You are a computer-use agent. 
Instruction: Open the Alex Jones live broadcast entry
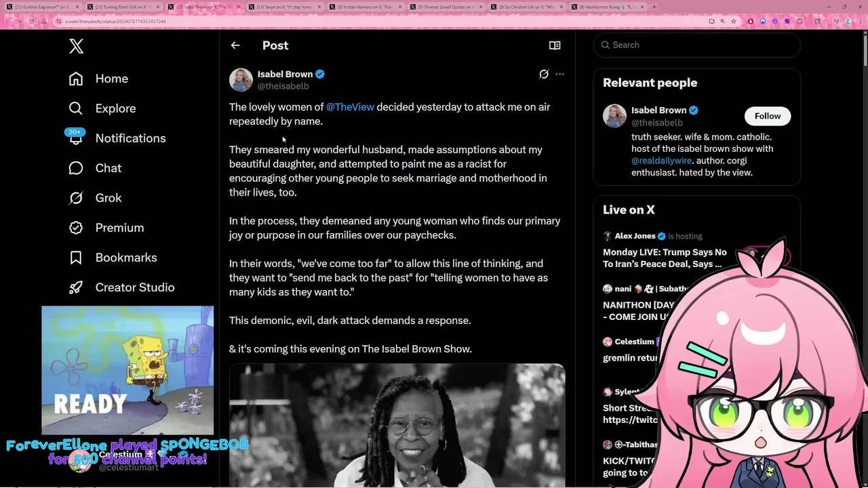[x=665, y=251]
